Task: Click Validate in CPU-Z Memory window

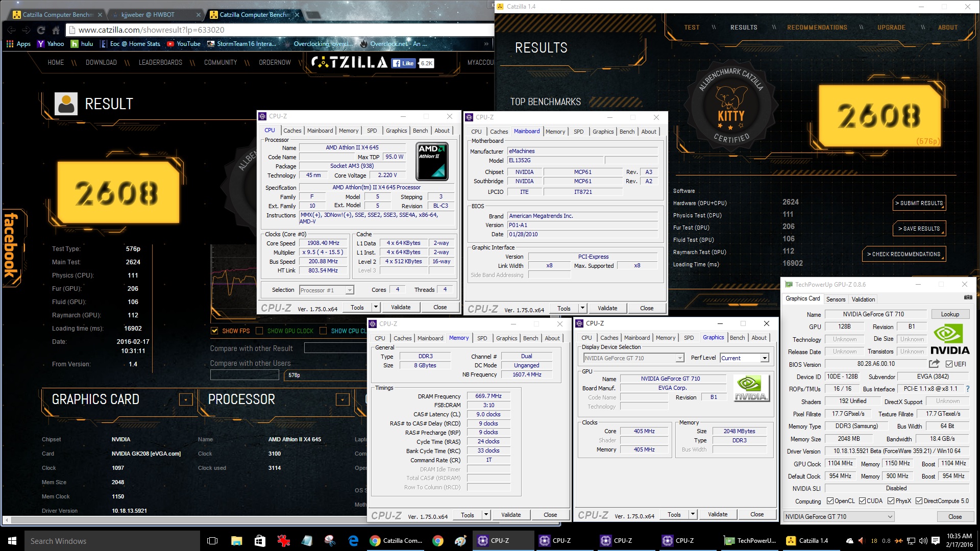Action: pyautogui.click(x=511, y=515)
